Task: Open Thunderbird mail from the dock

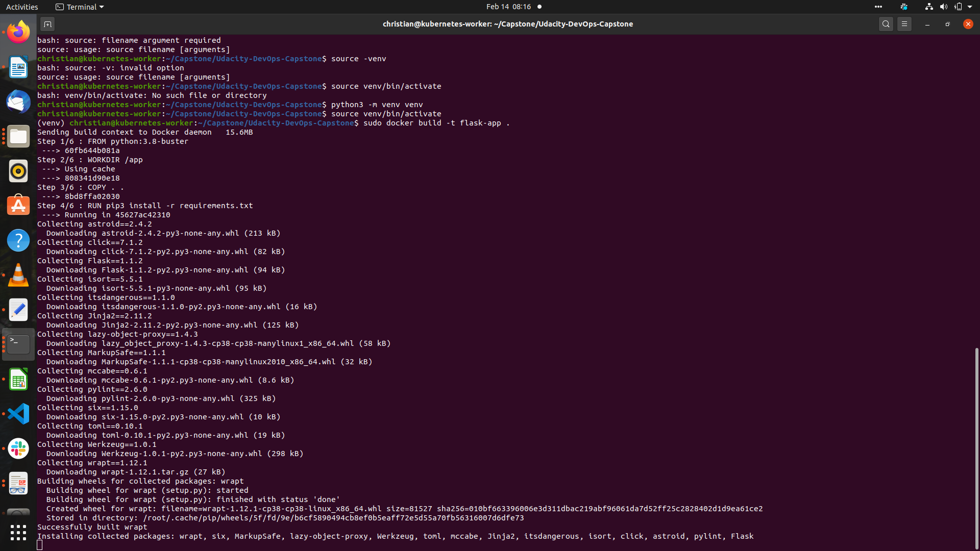Action: tap(18, 102)
